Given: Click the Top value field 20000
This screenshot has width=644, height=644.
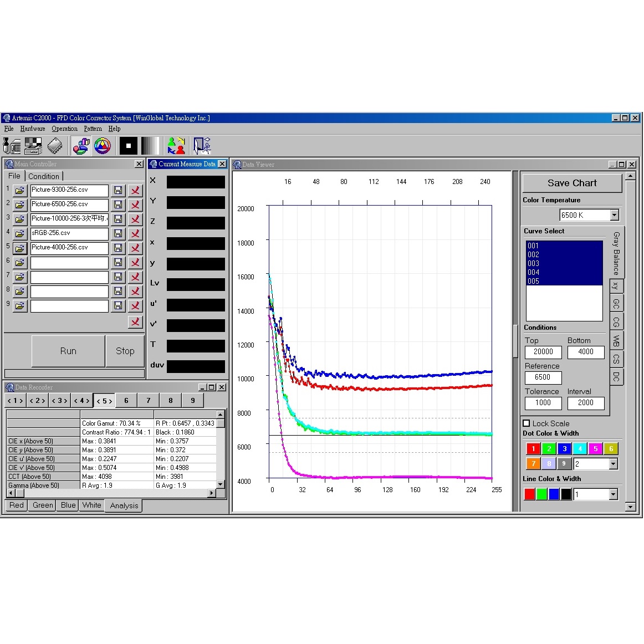Looking at the screenshot, I should coord(543,352).
